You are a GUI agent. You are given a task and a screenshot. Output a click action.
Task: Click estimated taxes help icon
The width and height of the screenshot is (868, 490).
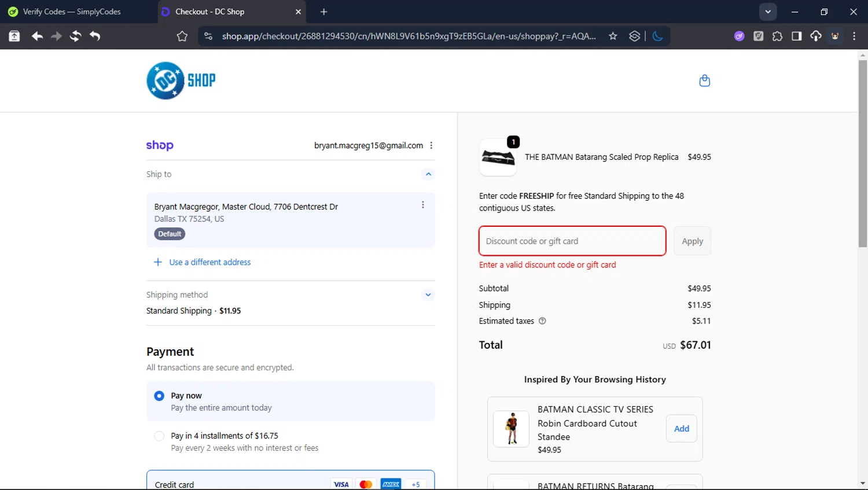tap(542, 321)
